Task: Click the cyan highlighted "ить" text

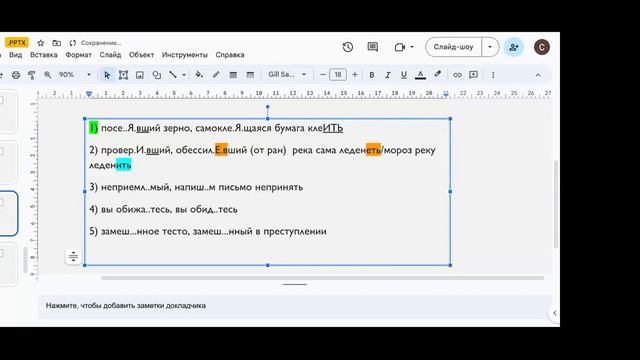Action: point(123,165)
